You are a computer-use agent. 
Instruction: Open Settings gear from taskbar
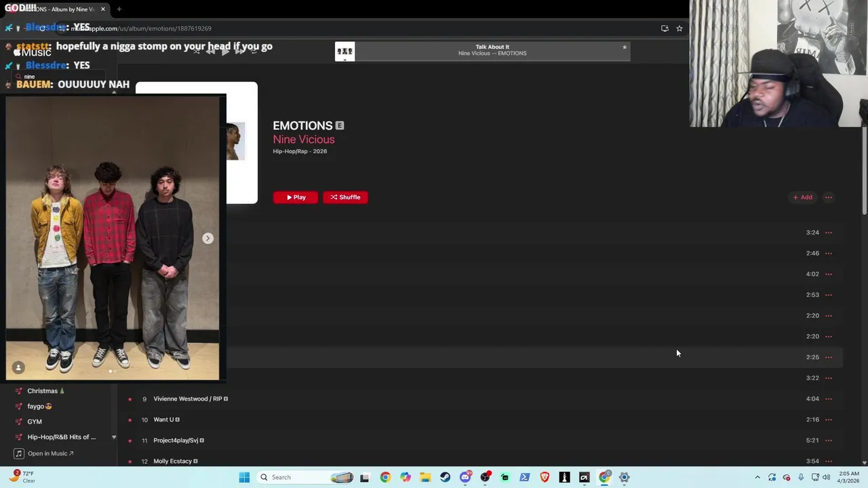(x=624, y=477)
